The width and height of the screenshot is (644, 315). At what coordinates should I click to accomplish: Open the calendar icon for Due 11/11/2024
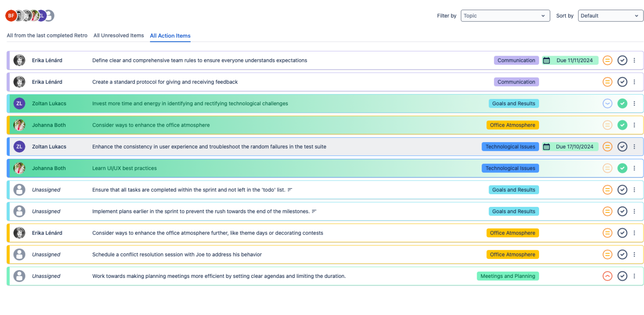(546, 61)
